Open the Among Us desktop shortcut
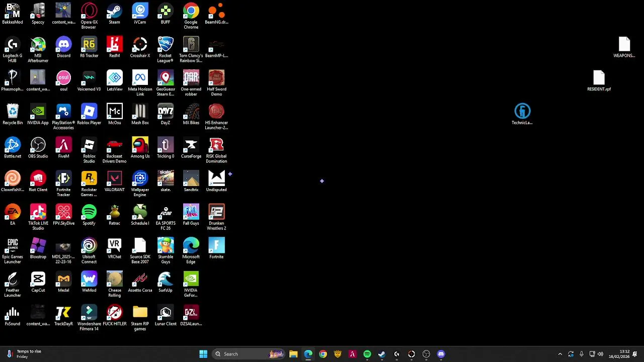644x362 pixels. point(140,148)
